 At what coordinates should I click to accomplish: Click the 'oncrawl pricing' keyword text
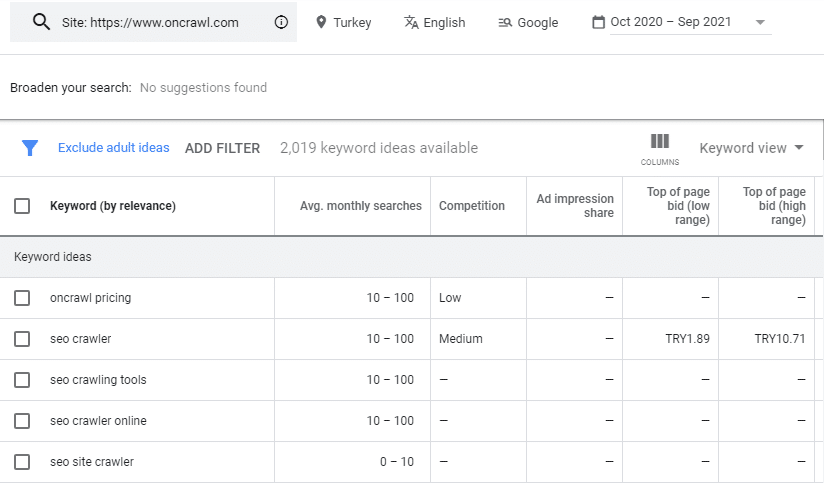[90, 297]
